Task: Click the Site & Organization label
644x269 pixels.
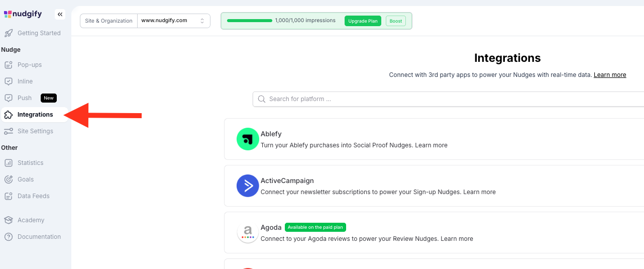Action: (x=109, y=21)
